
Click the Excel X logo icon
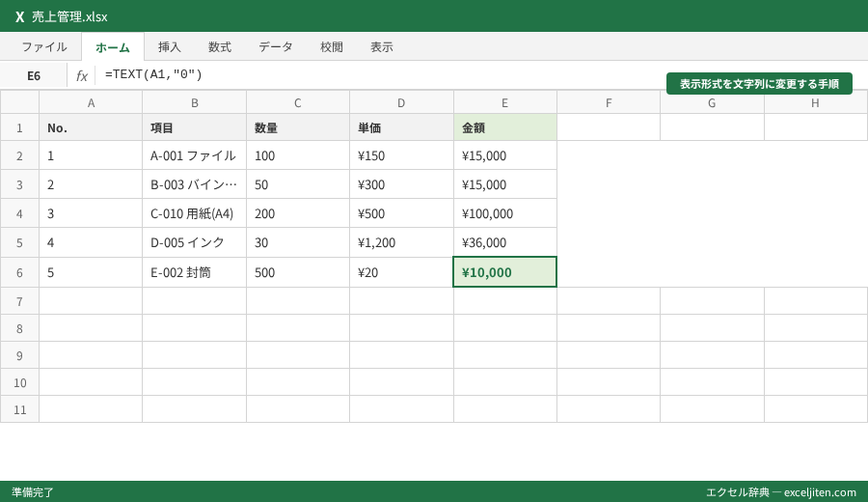tap(20, 17)
